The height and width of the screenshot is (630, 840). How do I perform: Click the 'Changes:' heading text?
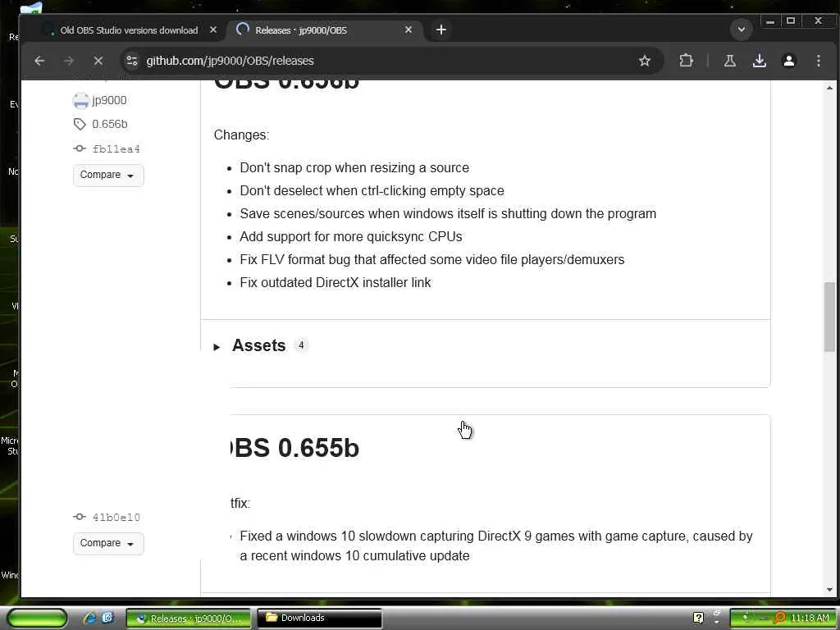click(x=242, y=135)
